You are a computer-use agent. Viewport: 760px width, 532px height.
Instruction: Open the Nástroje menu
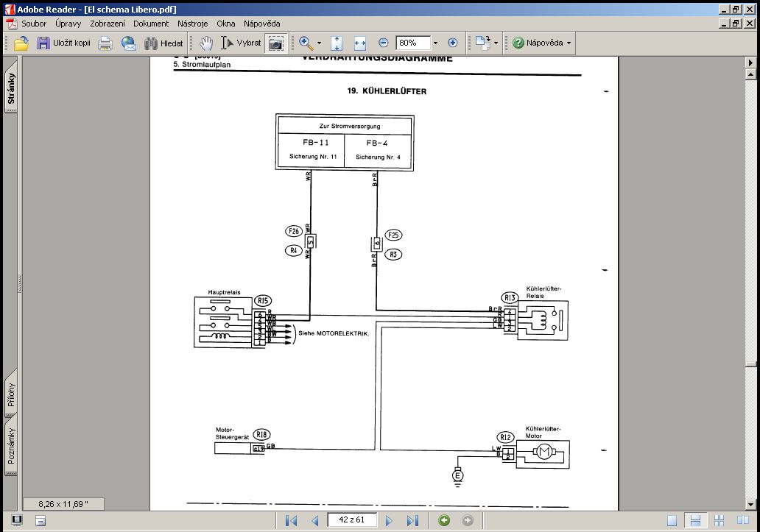coord(192,24)
